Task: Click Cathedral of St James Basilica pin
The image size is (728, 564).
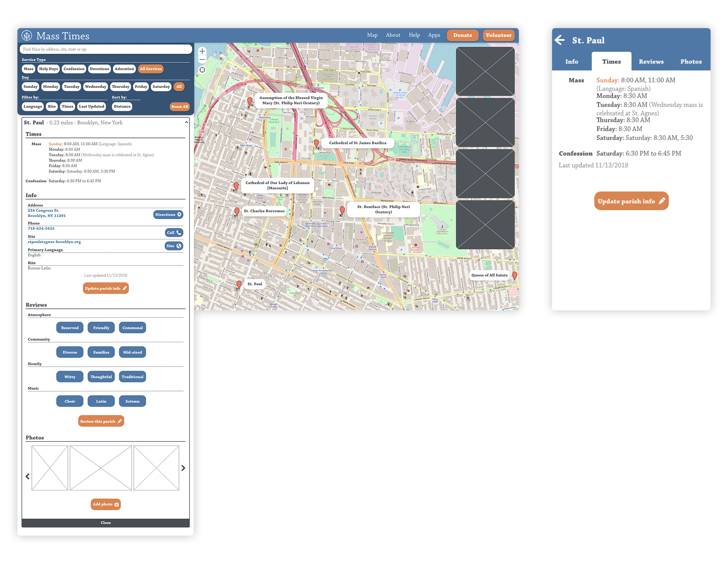Action: tap(316, 144)
